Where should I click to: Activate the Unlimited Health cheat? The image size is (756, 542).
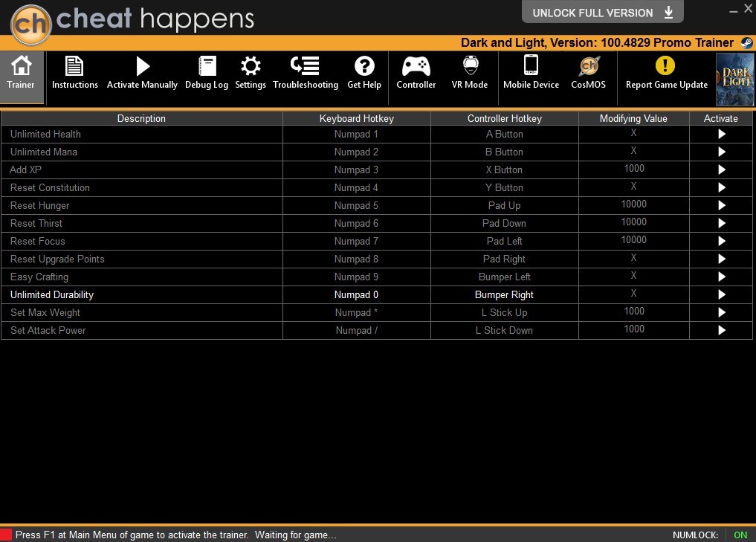coord(721,134)
